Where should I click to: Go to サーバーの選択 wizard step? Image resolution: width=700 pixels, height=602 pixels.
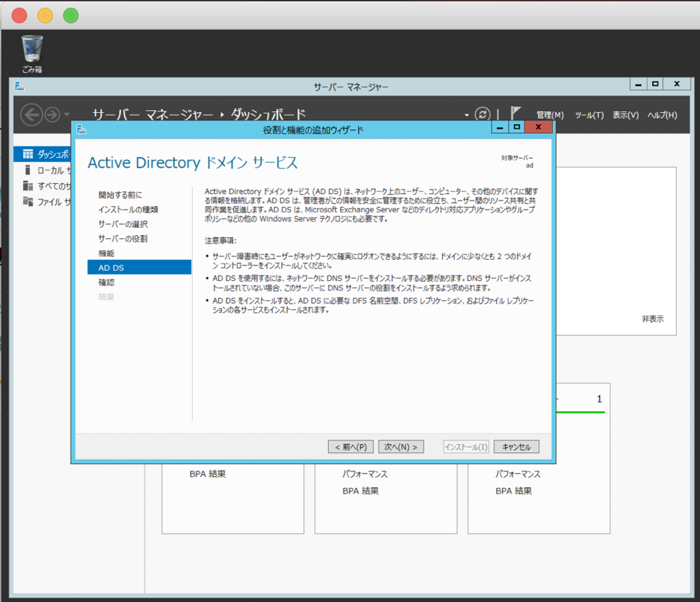[x=123, y=224]
